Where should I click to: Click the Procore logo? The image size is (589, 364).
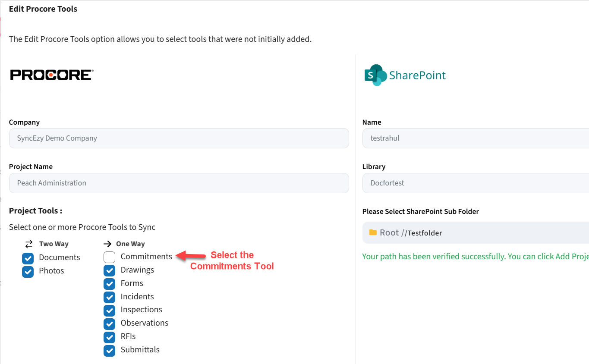[51, 75]
